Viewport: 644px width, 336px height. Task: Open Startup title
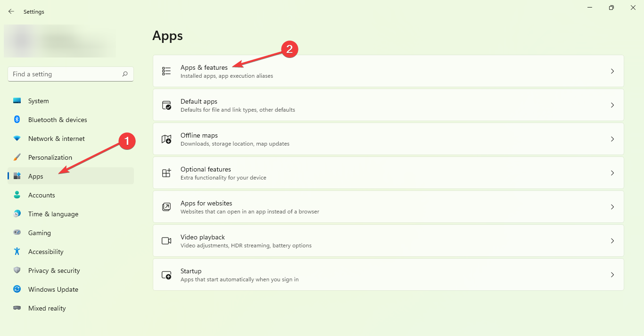[x=191, y=271]
